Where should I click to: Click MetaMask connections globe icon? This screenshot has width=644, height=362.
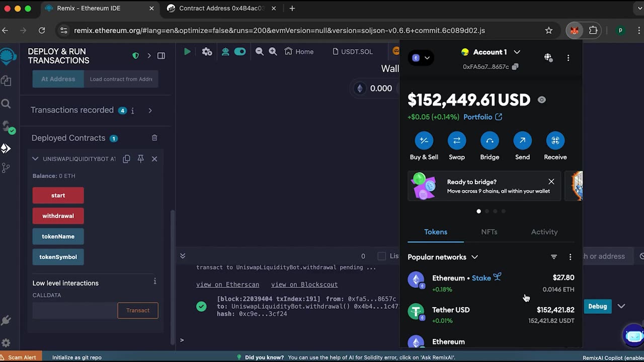pyautogui.click(x=548, y=58)
